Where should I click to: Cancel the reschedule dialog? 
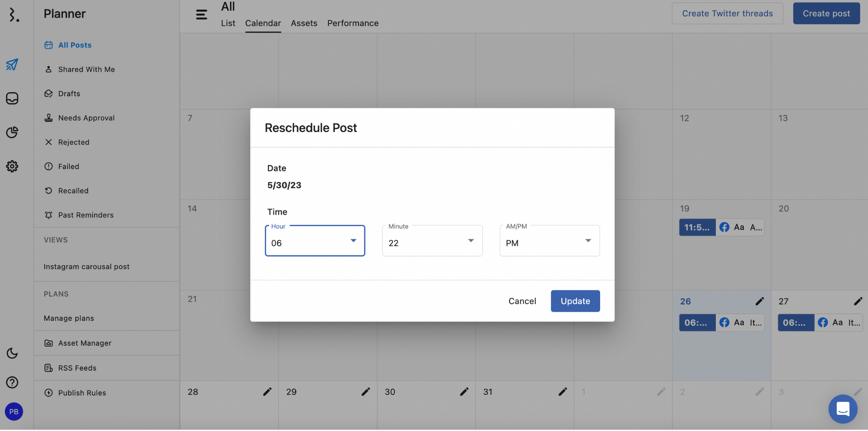(x=522, y=301)
